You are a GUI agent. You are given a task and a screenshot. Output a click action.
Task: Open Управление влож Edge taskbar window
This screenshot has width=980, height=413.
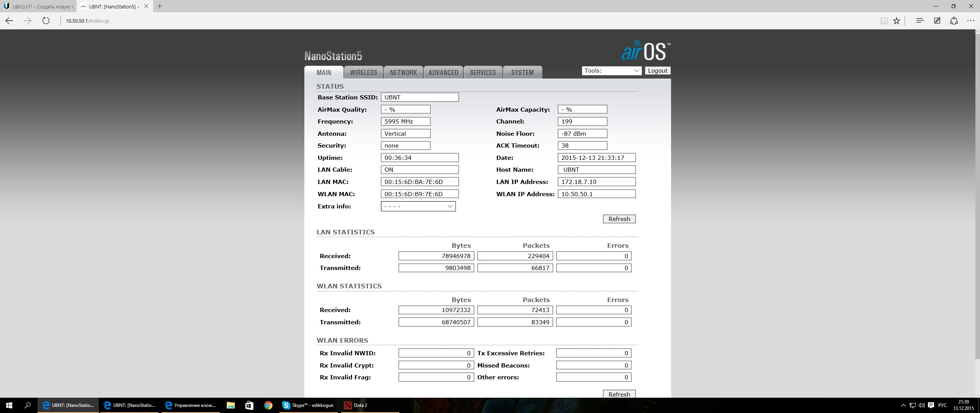click(191, 405)
